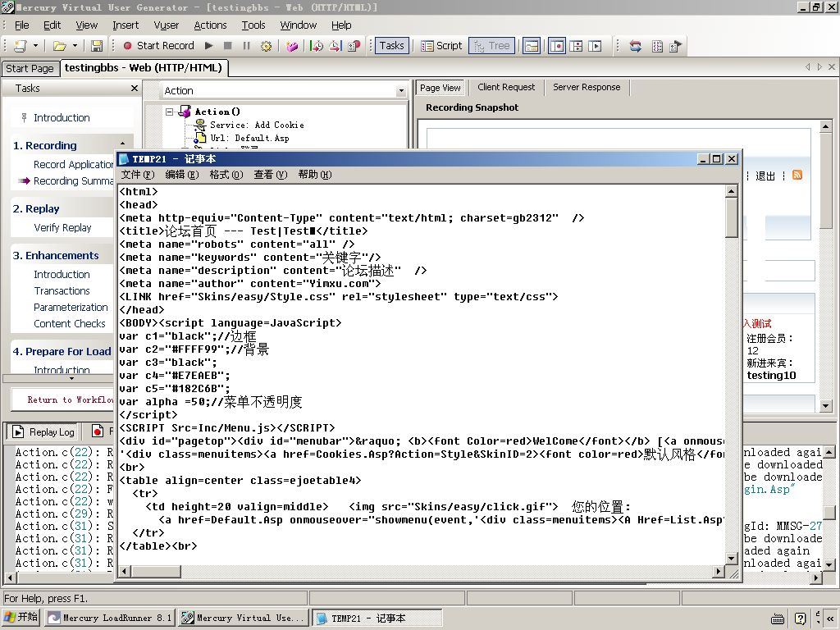Click the Create Controller Scenario icon
Screen dimensions: 840x630
pos(676,46)
